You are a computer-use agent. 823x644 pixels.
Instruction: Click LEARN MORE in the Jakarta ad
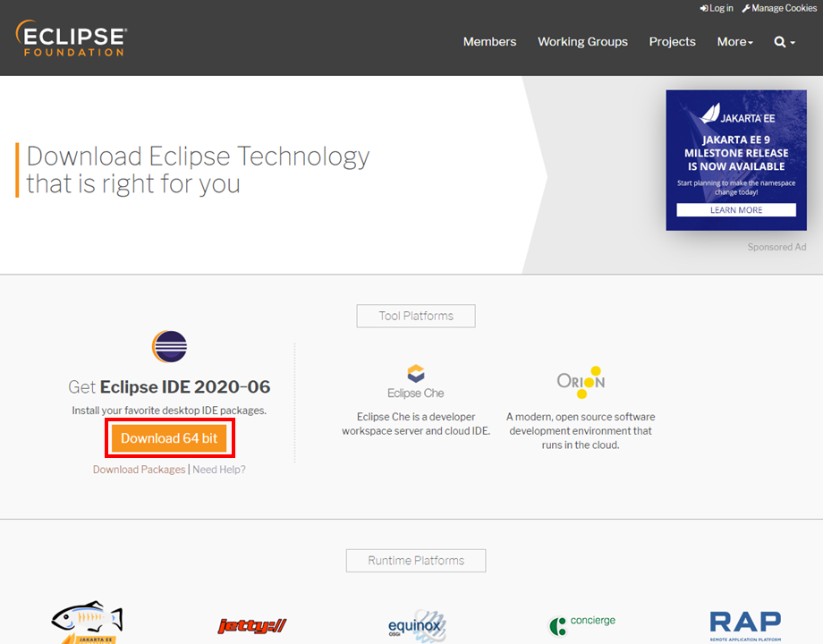pos(736,210)
